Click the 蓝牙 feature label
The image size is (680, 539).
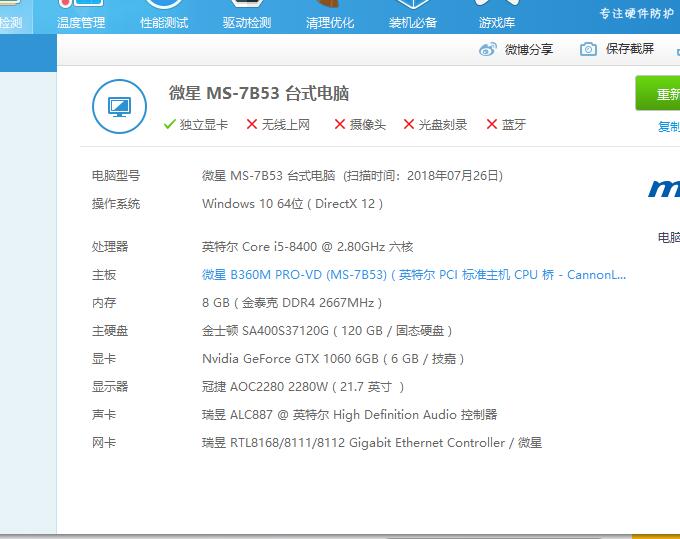click(x=513, y=125)
